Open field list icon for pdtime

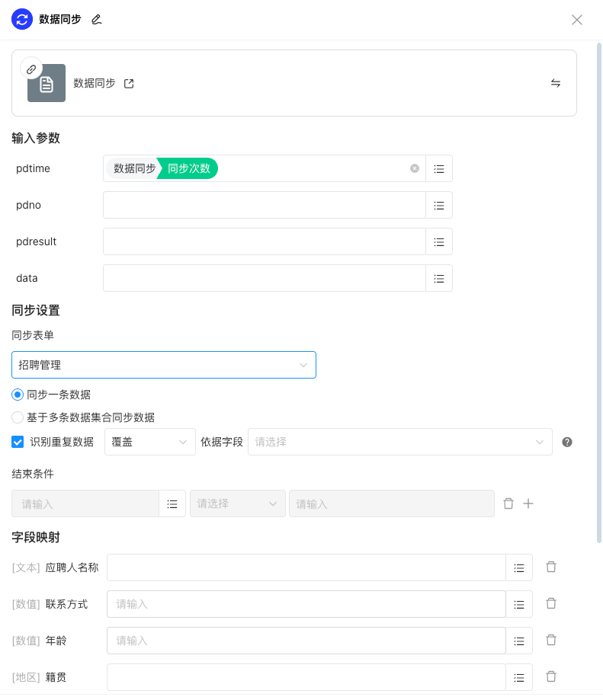439,168
